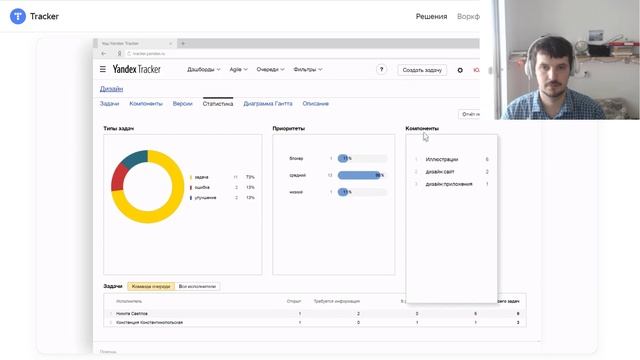Click the blue Tracker logo at the page top-left
This screenshot has height=360, width=640.
(18, 16)
